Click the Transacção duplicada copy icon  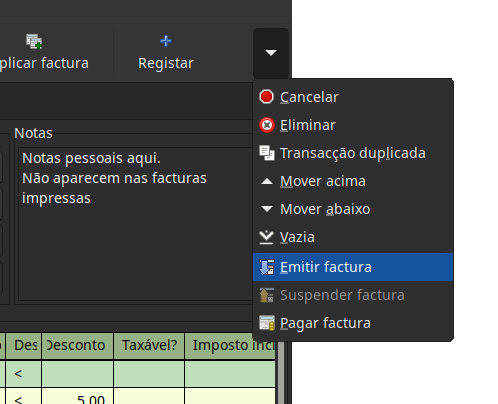click(x=267, y=153)
